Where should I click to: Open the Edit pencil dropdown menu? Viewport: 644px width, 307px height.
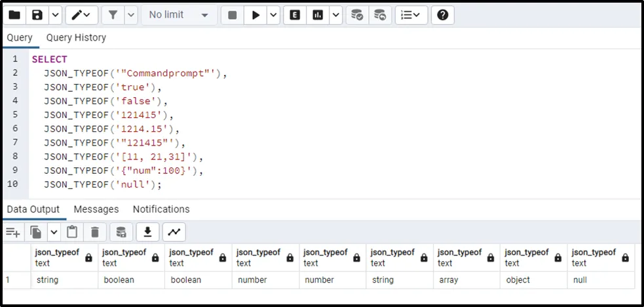(83, 14)
